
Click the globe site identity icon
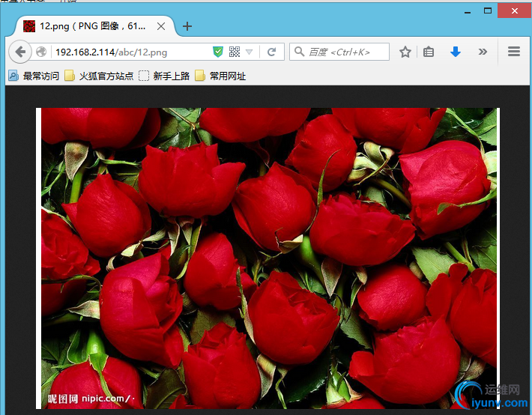point(41,52)
